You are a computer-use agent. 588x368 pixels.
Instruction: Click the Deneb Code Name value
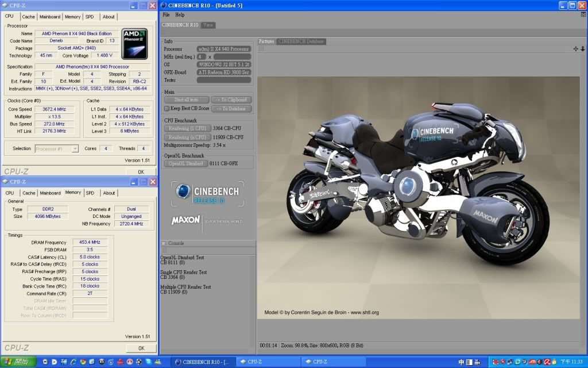(56, 41)
